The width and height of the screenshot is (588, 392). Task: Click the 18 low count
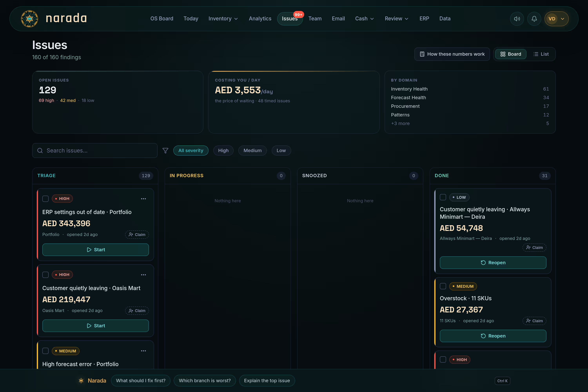pyautogui.click(x=88, y=100)
